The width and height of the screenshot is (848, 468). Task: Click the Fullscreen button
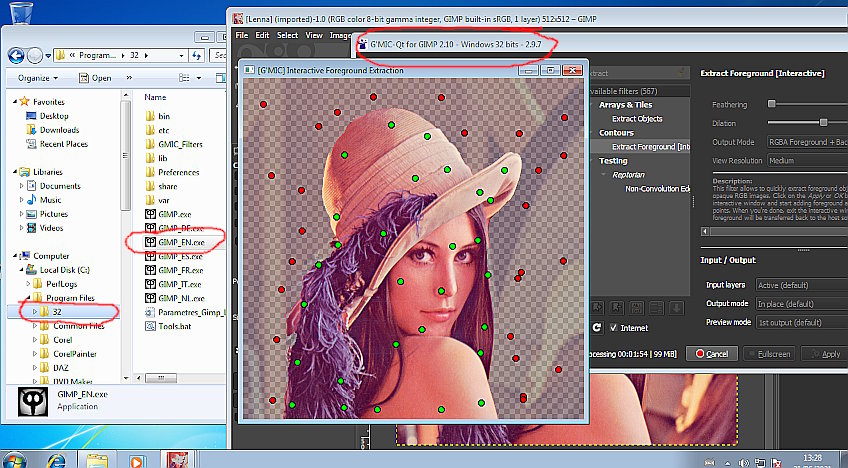[769, 354]
